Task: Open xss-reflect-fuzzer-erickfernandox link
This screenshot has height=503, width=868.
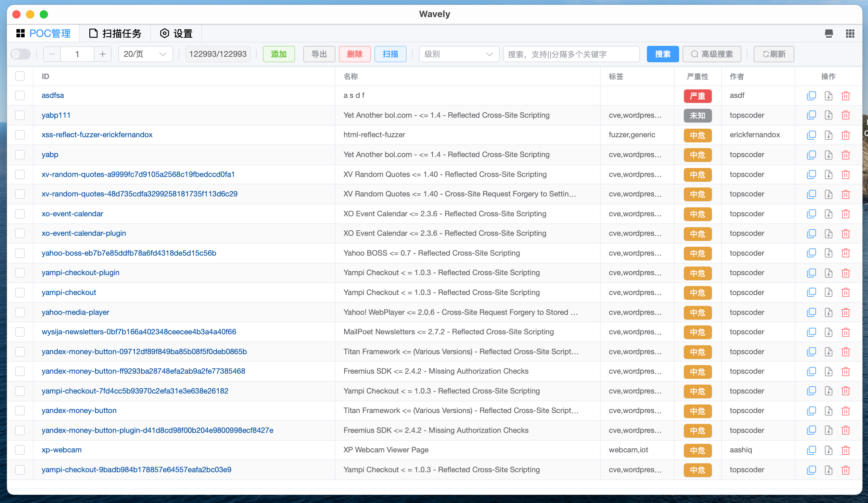Action: (x=97, y=134)
